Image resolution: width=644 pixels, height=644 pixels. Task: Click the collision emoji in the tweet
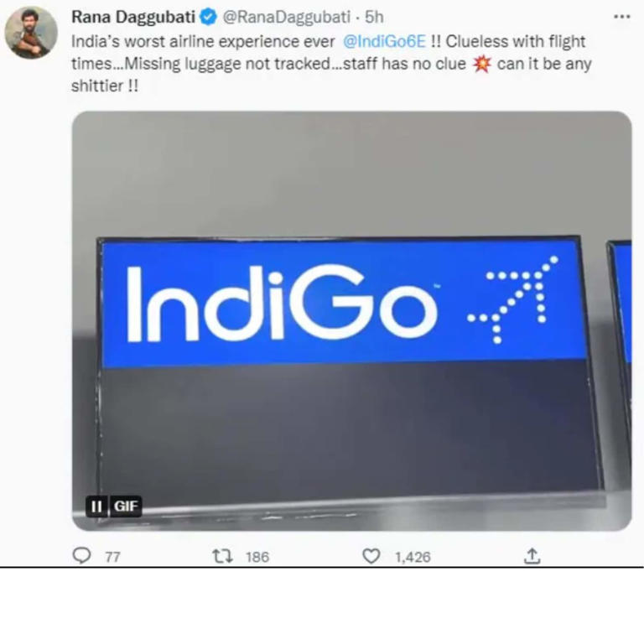tap(481, 64)
